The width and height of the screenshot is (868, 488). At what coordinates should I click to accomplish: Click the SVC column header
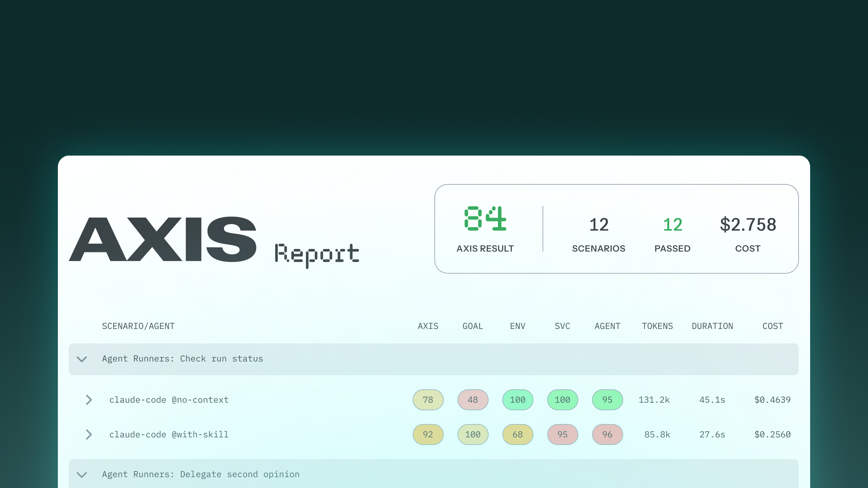[x=563, y=326]
